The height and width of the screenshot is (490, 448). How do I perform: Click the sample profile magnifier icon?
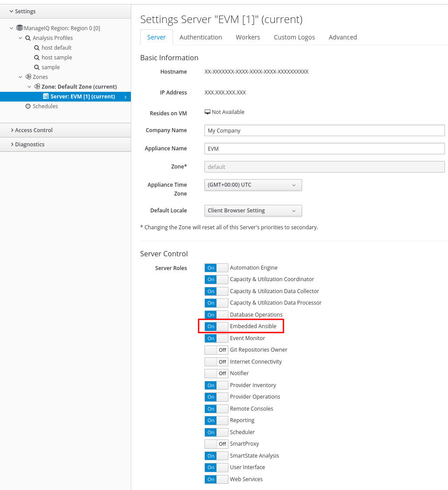tap(36, 67)
